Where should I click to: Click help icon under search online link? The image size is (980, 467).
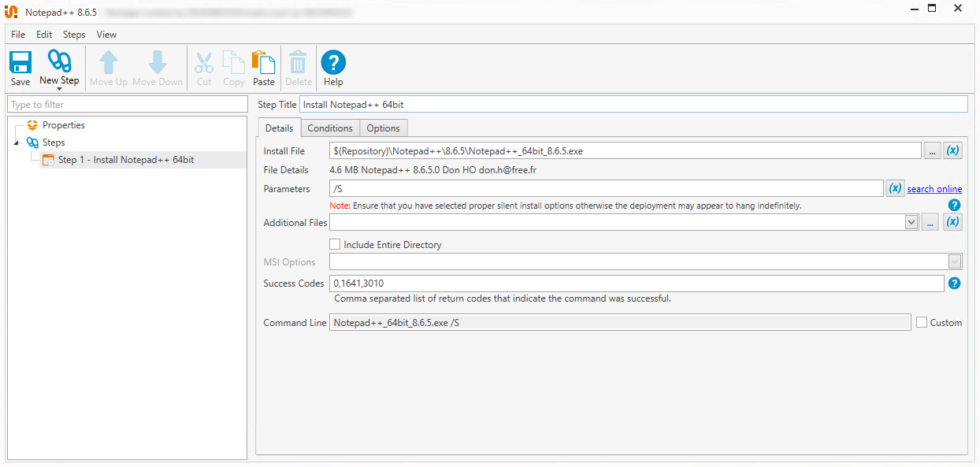click(x=954, y=205)
